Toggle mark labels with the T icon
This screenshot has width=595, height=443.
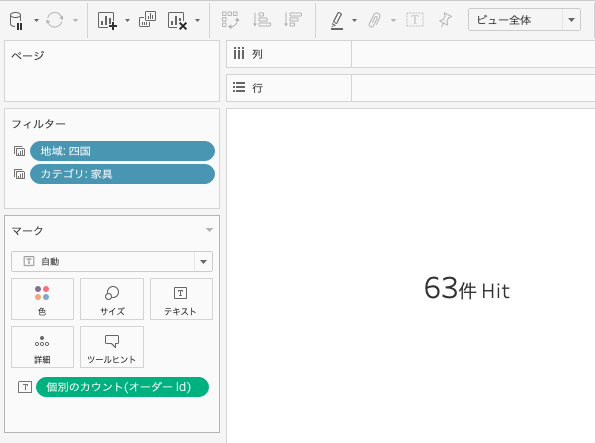pos(415,20)
